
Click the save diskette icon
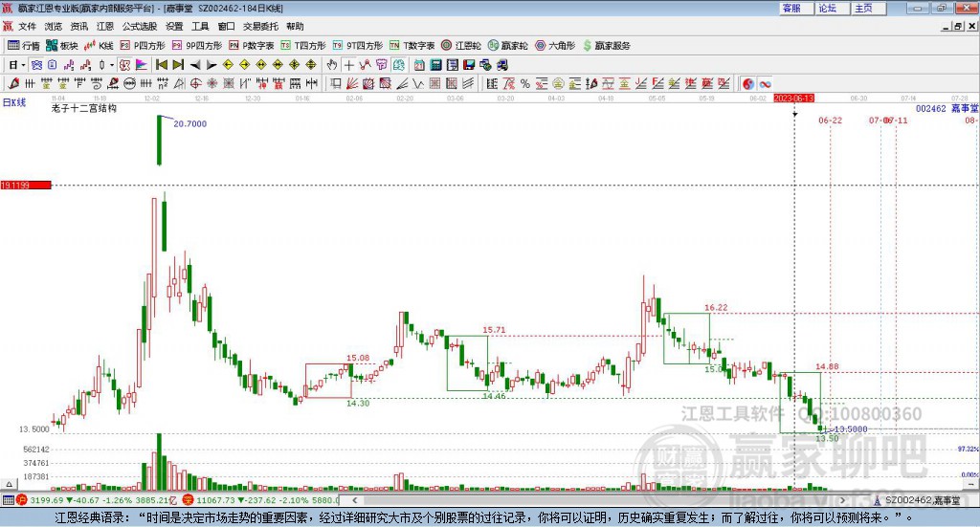pos(469,65)
